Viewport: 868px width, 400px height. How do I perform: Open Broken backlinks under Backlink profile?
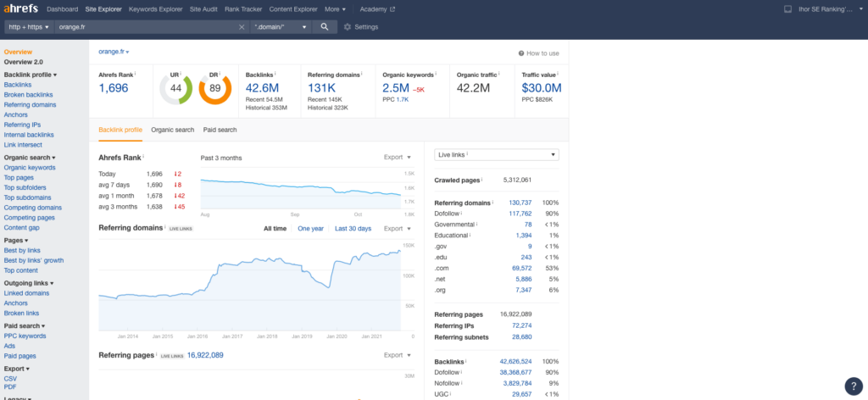pos(26,95)
